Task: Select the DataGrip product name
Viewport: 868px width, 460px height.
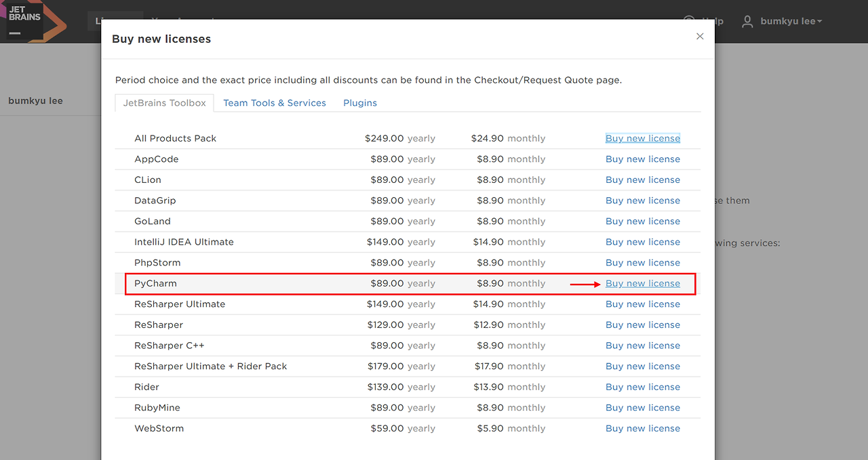Action: pyautogui.click(x=155, y=201)
